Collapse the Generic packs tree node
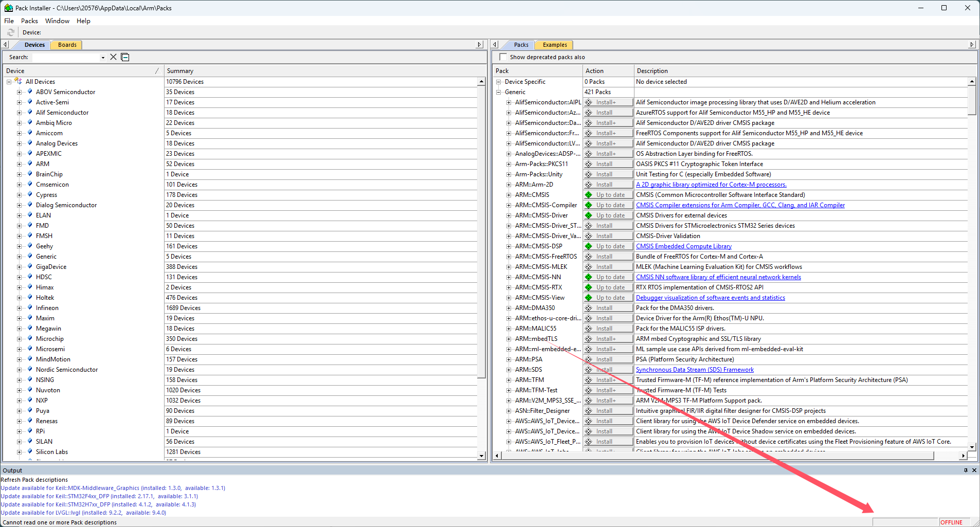 pos(498,92)
